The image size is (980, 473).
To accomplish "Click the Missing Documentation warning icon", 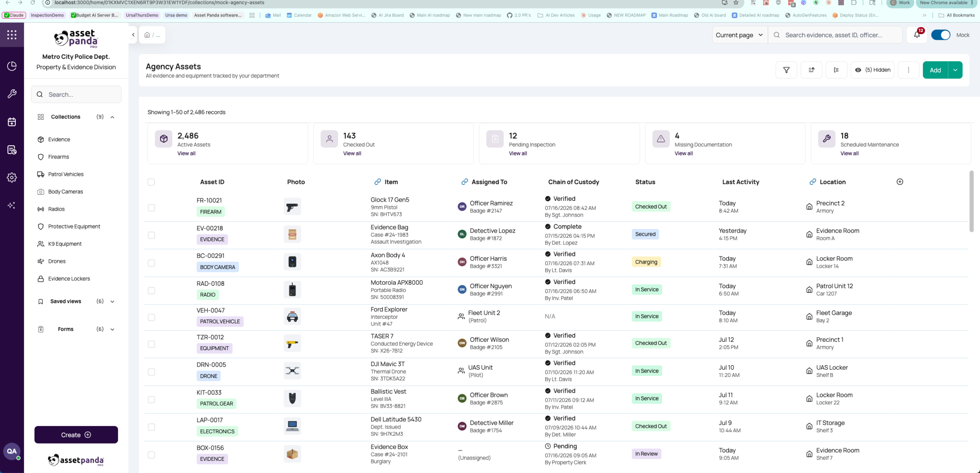I will click(661, 139).
